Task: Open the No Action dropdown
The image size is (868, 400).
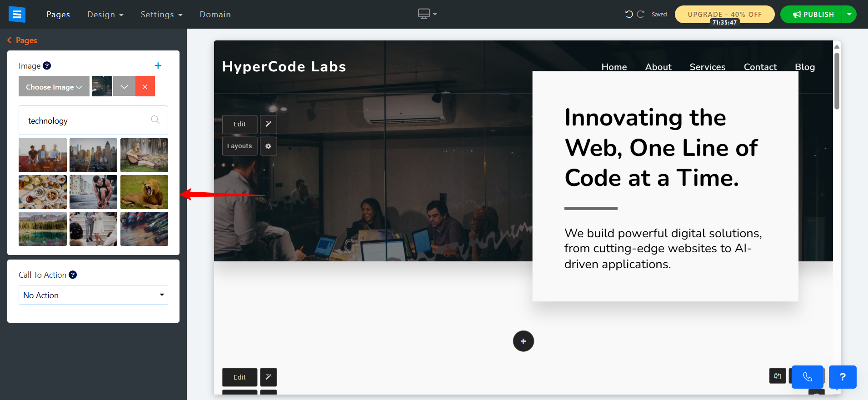Action: pyautogui.click(x=93, y=295)
